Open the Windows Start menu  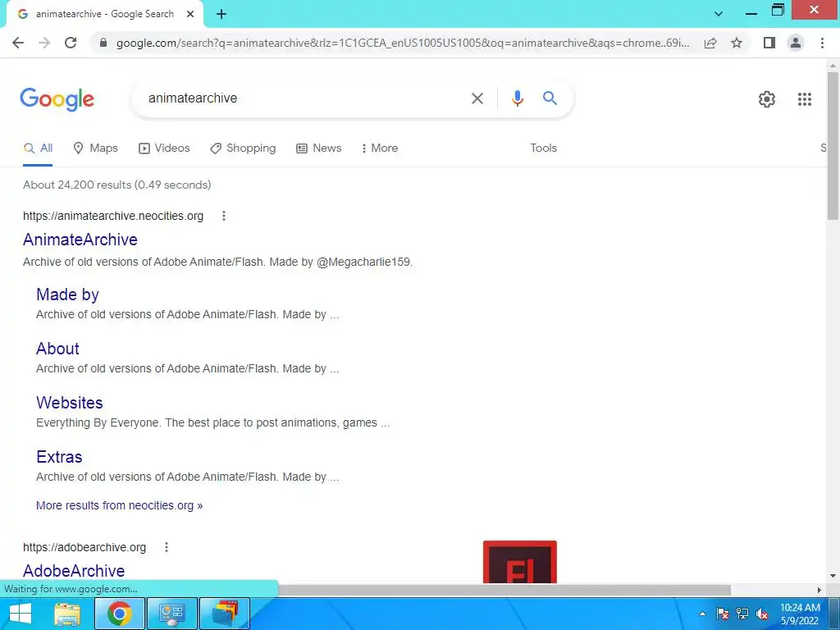[21, 614]
